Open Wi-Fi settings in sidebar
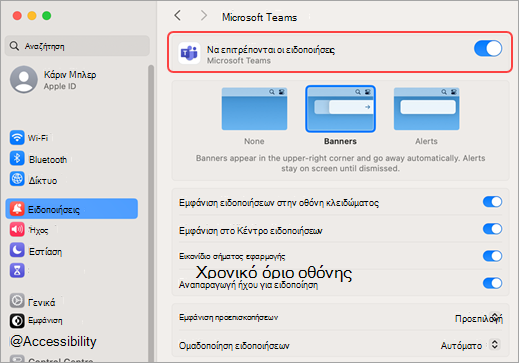The height and width of the screenshot is (363, 519). click(x=72, y=138)
